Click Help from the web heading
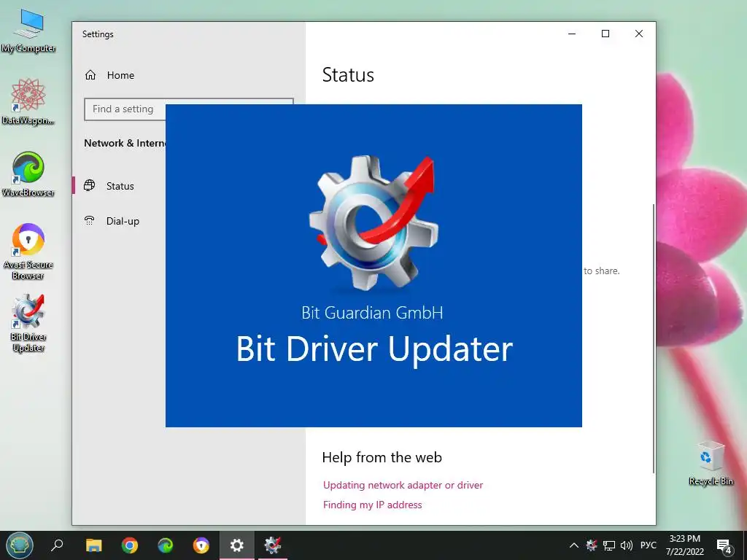 pyautogui.click(x=382, y=457)
